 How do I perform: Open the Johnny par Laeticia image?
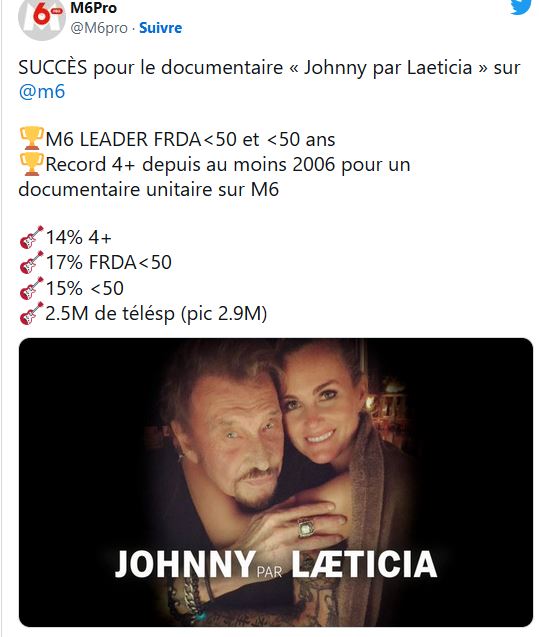coord(276,482)
